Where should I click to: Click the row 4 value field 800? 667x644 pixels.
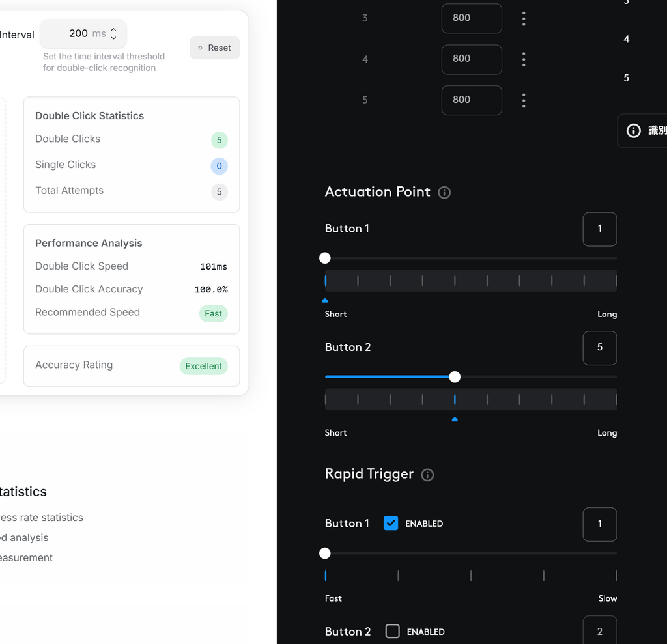[x=471, y=59]
